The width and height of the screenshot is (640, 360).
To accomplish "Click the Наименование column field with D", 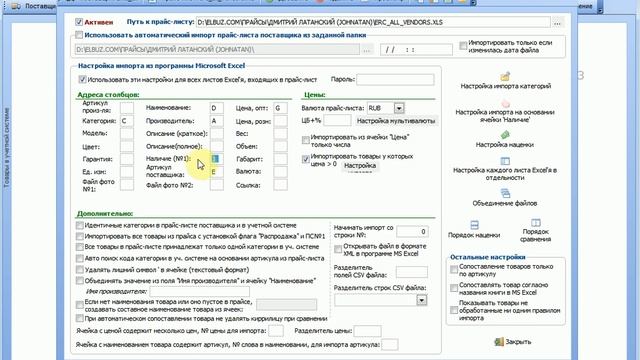I will [216, 109].
